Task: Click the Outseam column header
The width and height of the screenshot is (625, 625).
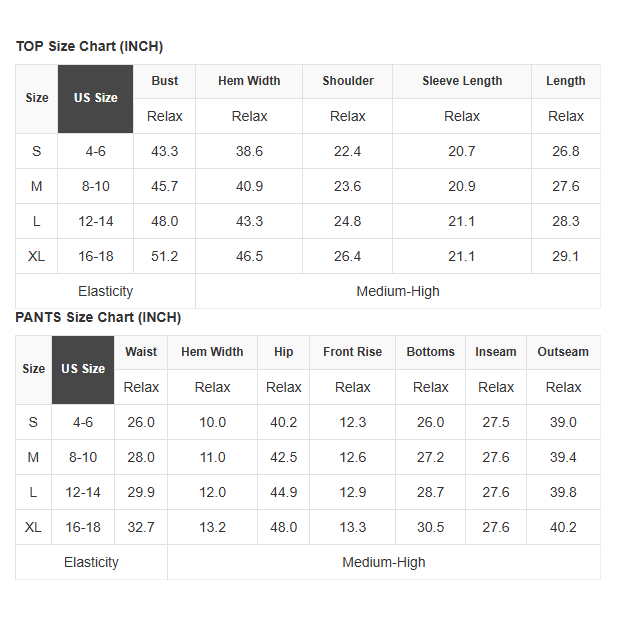Action: pyautogui.click(x=563, y=352)
